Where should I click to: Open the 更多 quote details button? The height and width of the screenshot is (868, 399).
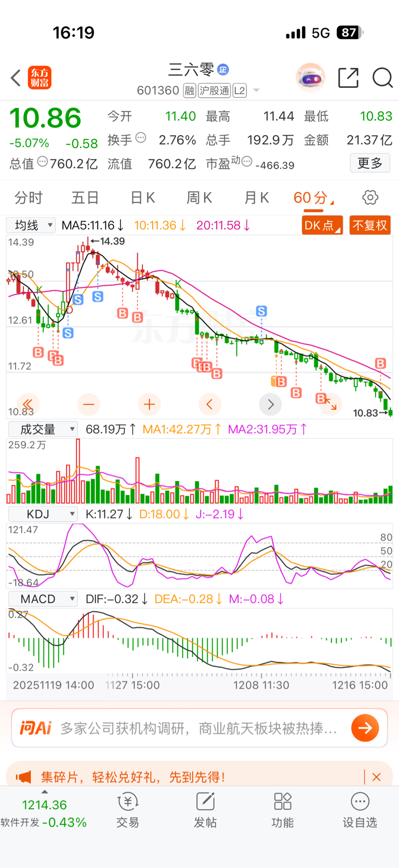click(370, 163)
